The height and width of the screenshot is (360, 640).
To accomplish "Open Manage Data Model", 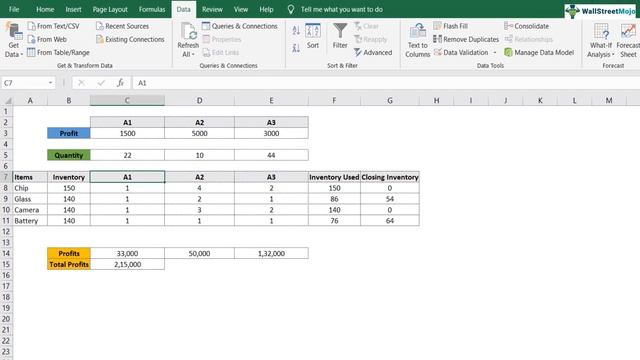I will (539, 52).
